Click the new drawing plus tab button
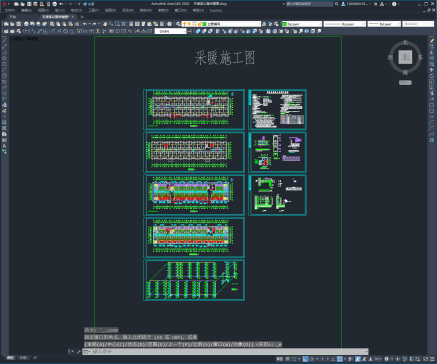This screenshot has height=364, width=437. 82,17
